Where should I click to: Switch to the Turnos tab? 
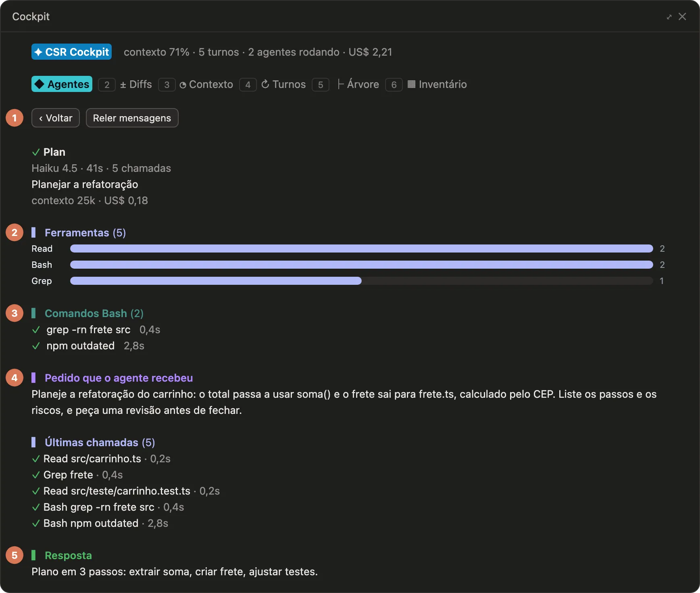pyautogui.click(x=283, y=84)
